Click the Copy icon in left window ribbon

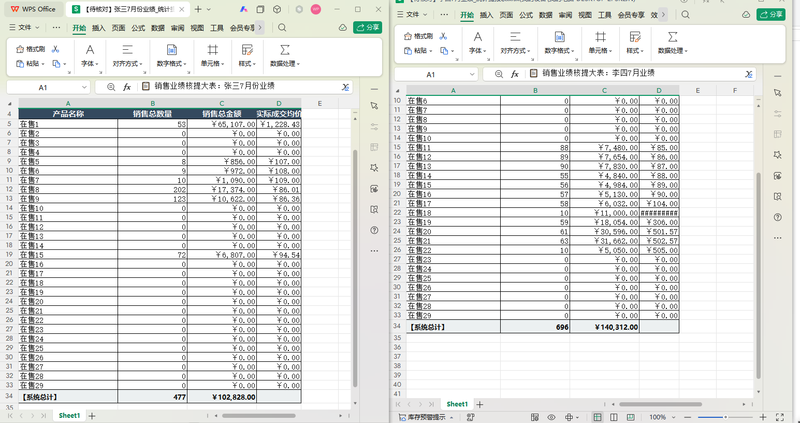(56, 64)
